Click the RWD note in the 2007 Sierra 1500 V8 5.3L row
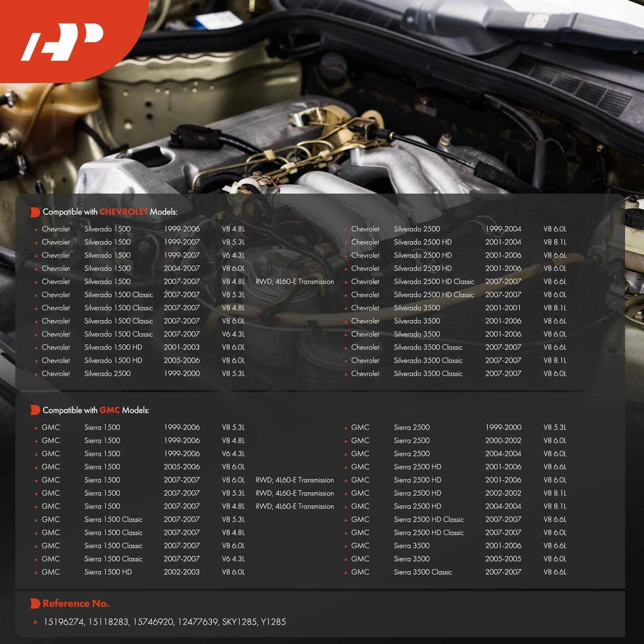Screen dimensions: 644x644 coord(295,493)
